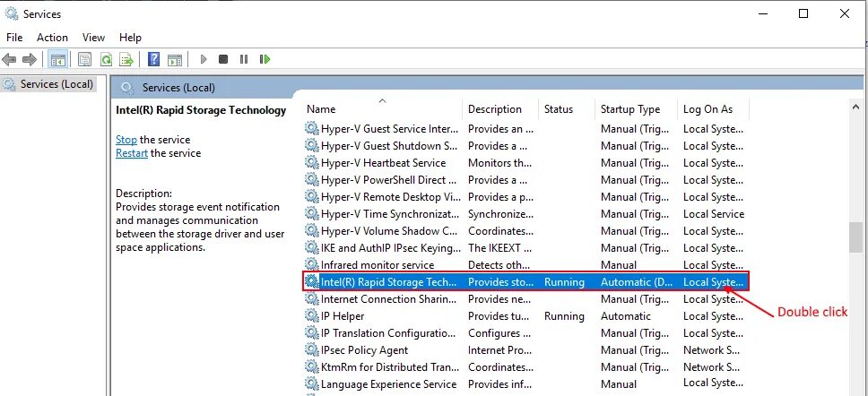Open the View menu

tap(93, 38)
